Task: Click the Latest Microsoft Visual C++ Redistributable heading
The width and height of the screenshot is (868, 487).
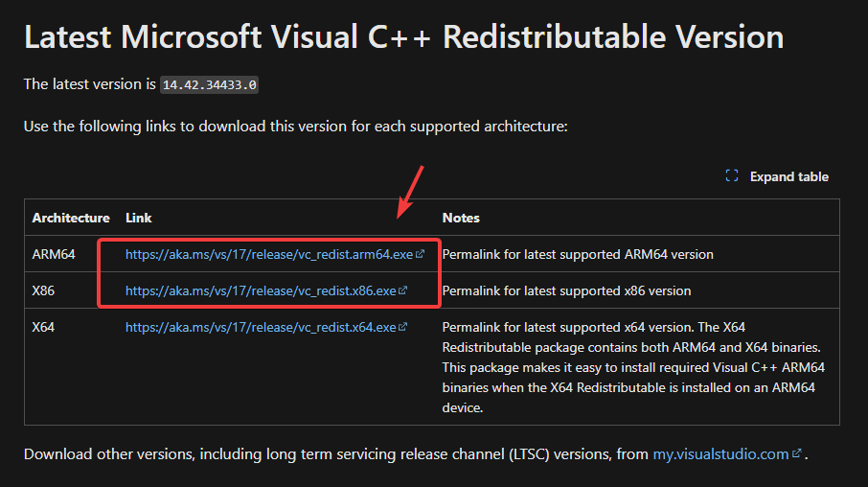Action: pyautogui.click(x=403, y=36)
